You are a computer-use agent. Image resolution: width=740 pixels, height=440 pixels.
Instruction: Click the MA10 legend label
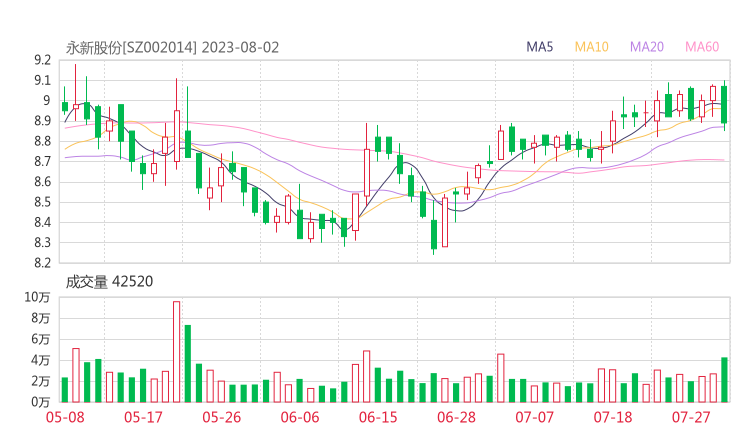click(x=591, y=47)
